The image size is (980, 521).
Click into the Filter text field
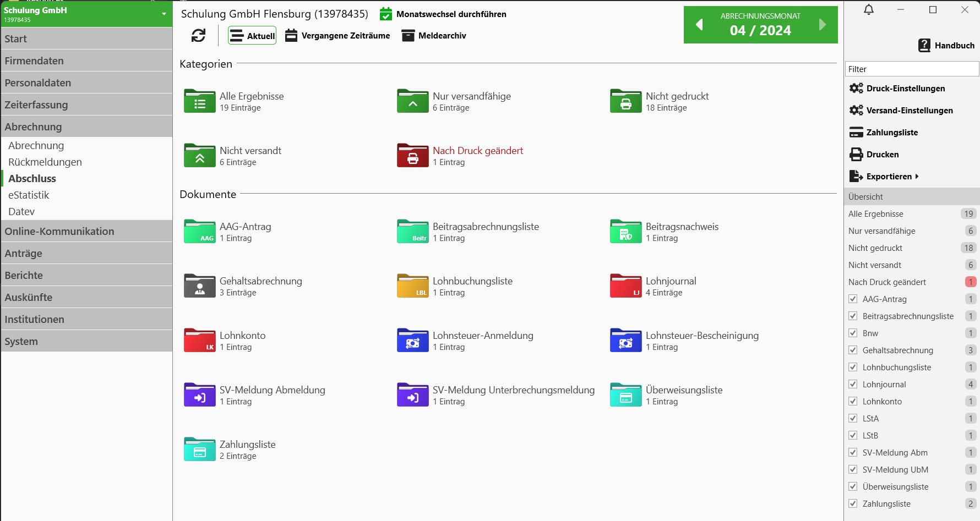(912, 69)
